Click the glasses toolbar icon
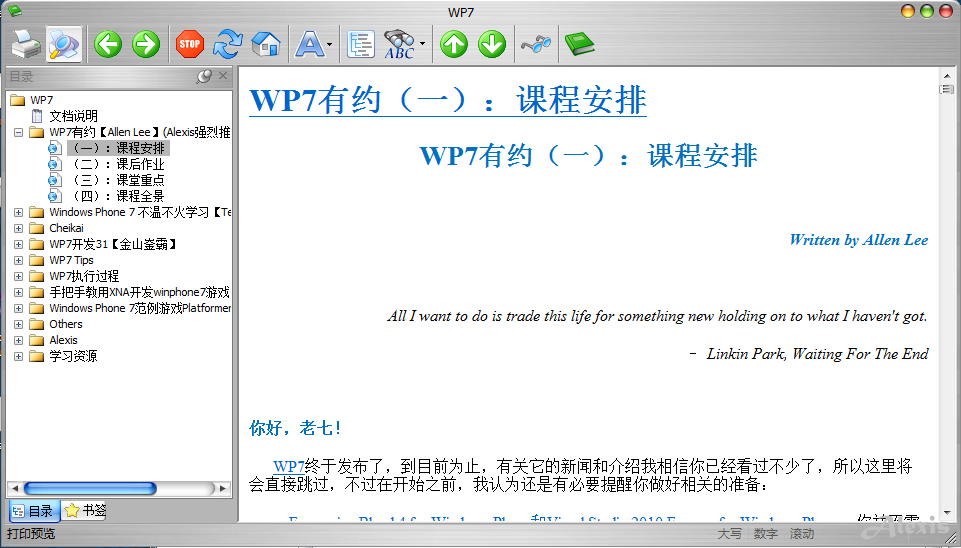Viewport: 961px width, 548px height. tap(536, 44)
